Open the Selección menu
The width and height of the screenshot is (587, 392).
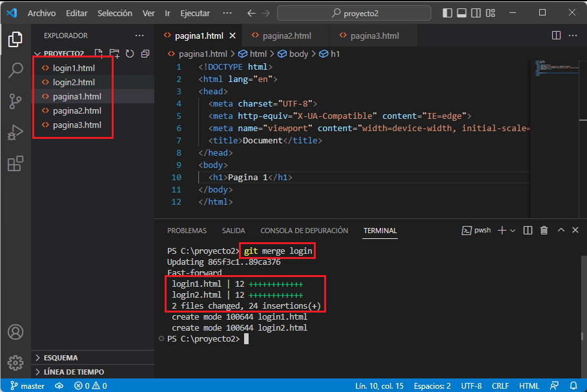pyautogui.click(x=114, y=13)
